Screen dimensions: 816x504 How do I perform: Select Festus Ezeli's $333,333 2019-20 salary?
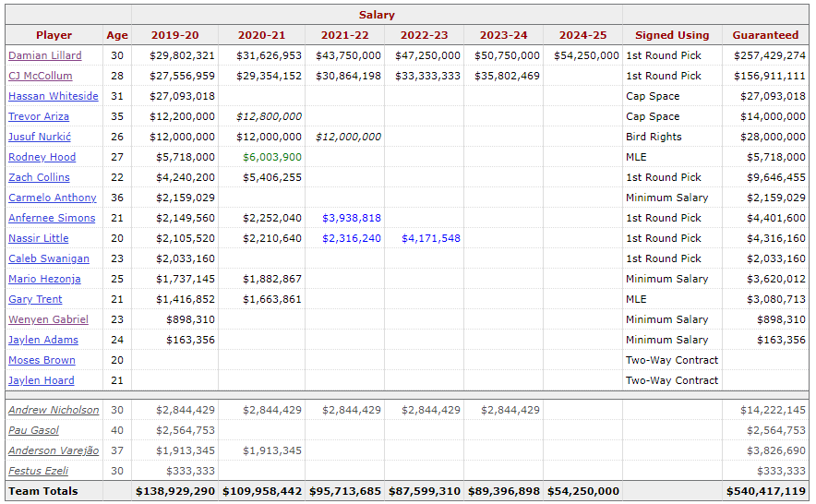tap(190, 471)
